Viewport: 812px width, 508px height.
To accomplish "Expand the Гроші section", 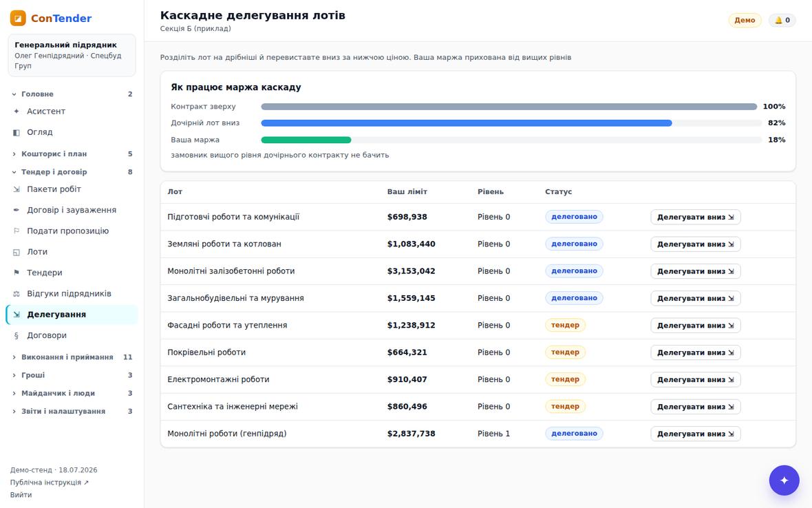I will [72, 375].
